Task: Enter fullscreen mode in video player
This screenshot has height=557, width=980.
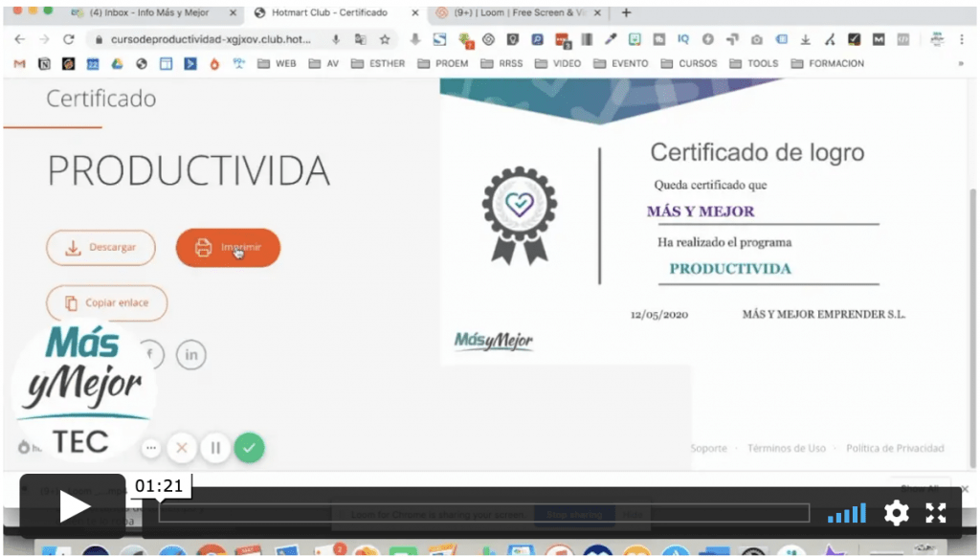Action: tap(936, 513)
